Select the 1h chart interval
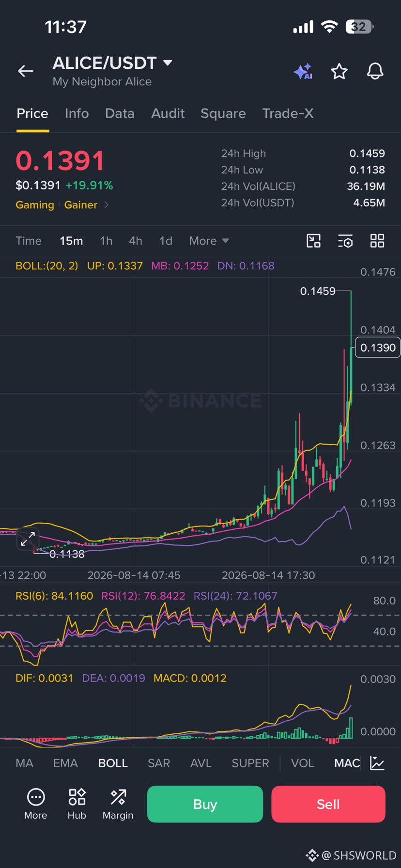The width and height of the screenshot is (401, 868). pos(106,241)
